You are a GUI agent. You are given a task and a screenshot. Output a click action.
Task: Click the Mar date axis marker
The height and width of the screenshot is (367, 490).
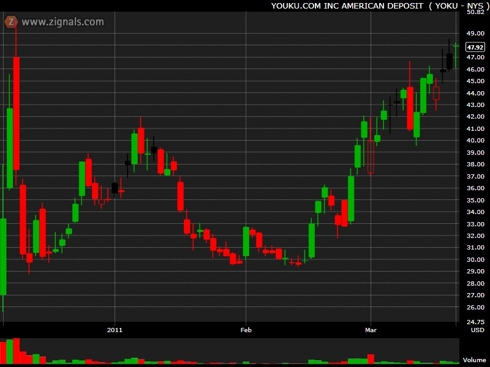coord(370,330)
